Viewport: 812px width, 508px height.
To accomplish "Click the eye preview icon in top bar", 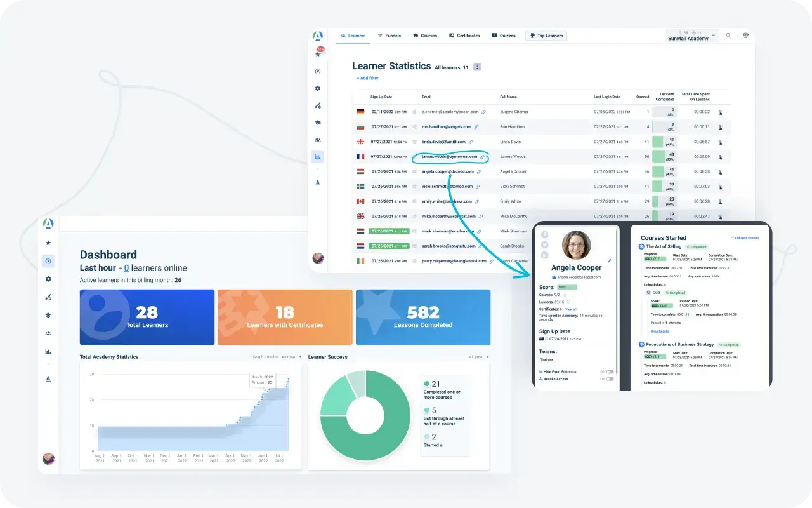I will (x=745, y=36).
